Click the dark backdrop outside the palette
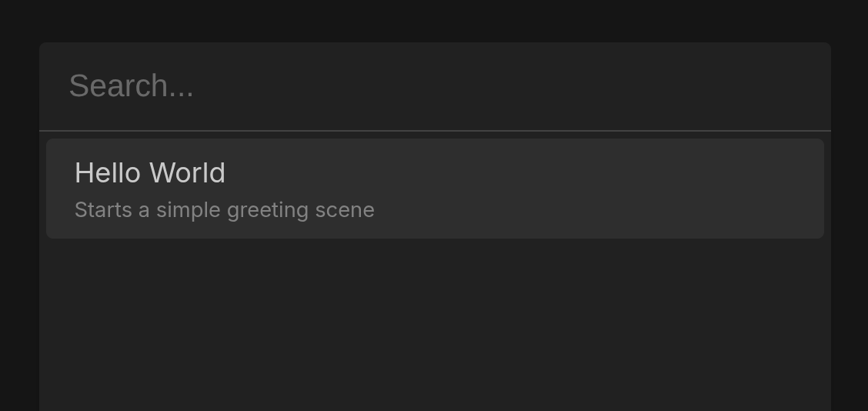Viewport: 868px width, 411px height. pyautogui.click(x=19, y=231)
